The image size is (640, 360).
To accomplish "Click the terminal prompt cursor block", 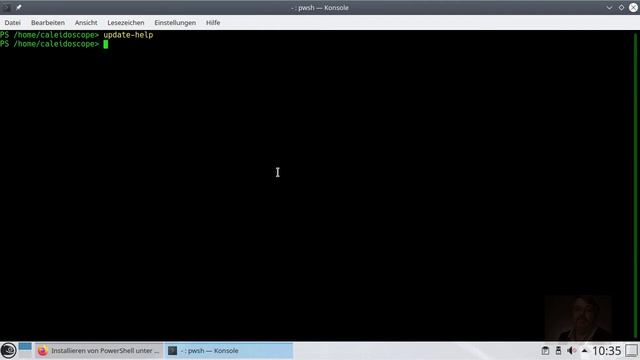I will pyautogui.click(x=106, y=44).
